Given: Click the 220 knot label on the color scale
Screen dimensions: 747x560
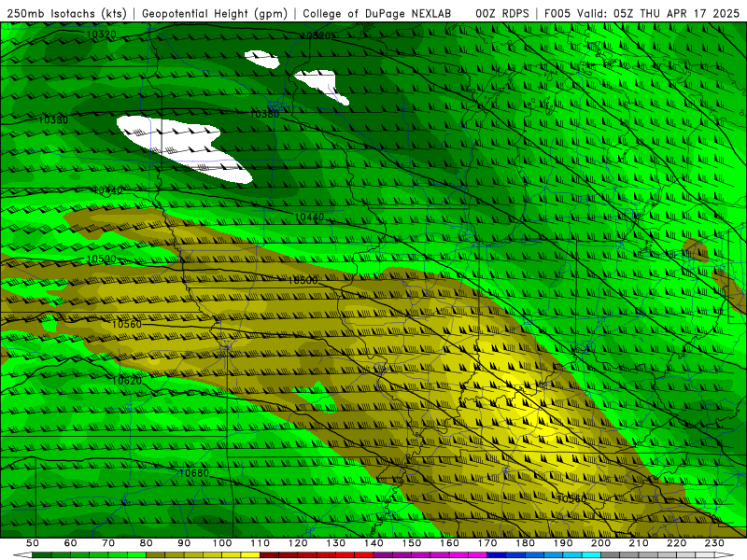Looking at the screenshot, I should 677,543.
